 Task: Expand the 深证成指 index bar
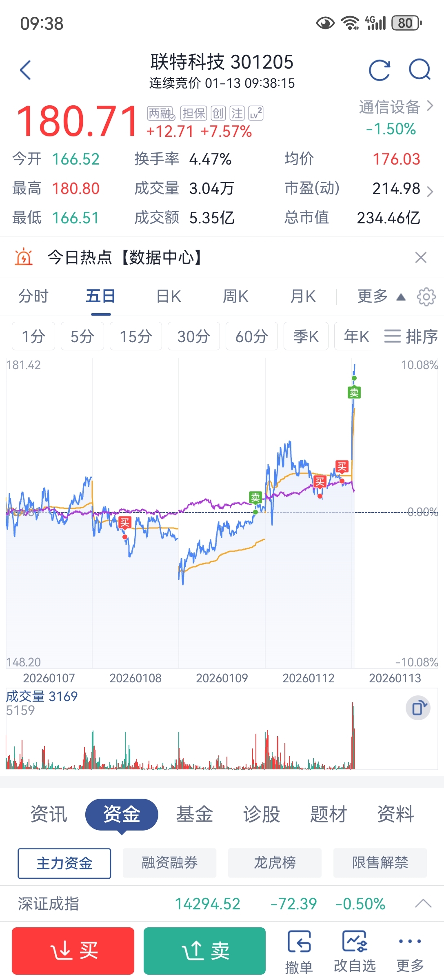[423, 904]
